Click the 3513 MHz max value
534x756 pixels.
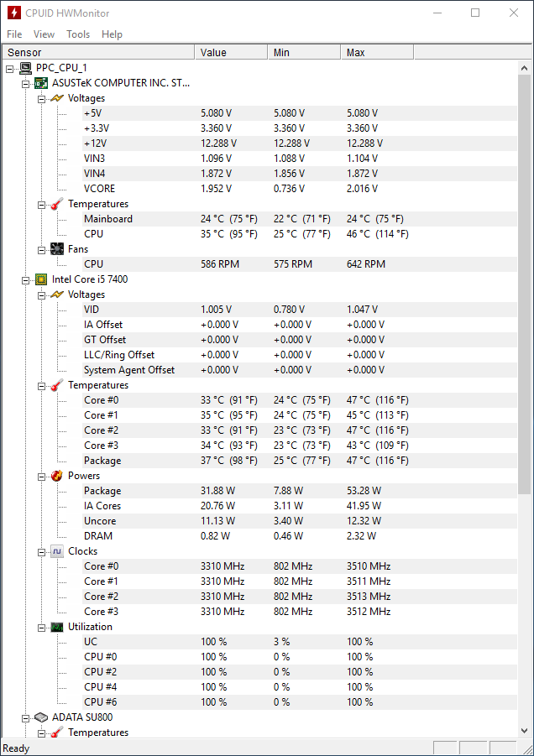pyautogui.click(x=369, y=597)
